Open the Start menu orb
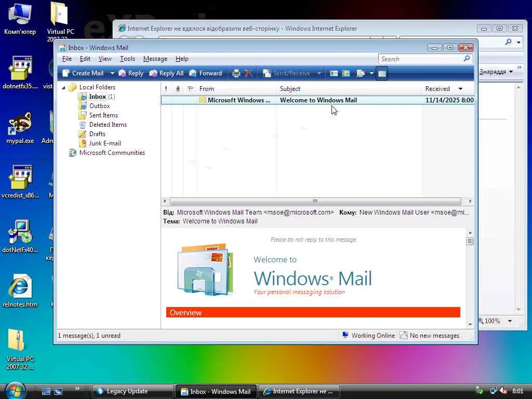 [15, 390]
